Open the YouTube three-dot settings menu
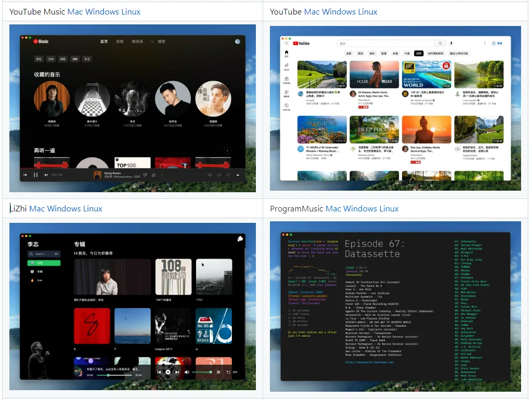Screen dimensions: 532x400 [x=485, y=44]
